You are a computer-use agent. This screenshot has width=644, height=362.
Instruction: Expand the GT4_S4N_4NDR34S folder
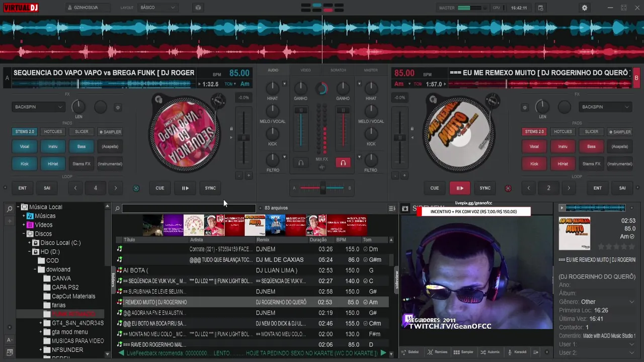[x=41, y=323]
